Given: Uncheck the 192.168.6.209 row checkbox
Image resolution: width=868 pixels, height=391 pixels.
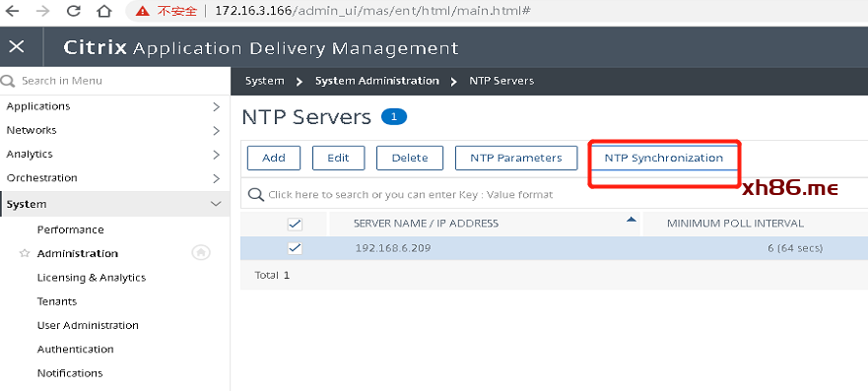Looking at the screenshot, I should pos(295,248).
